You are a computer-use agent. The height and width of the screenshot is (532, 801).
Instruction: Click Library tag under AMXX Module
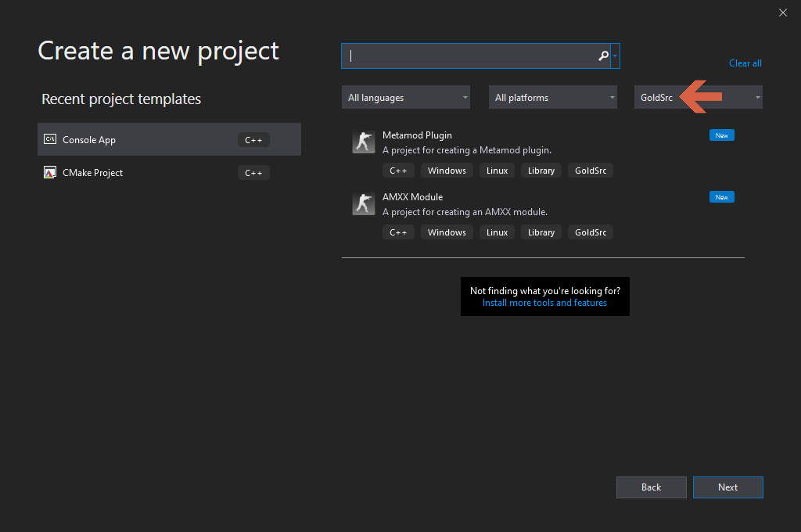[541, 232]
